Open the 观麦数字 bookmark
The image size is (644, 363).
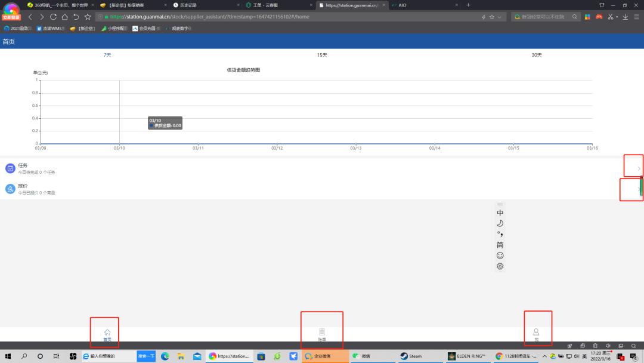pos(179,29)
